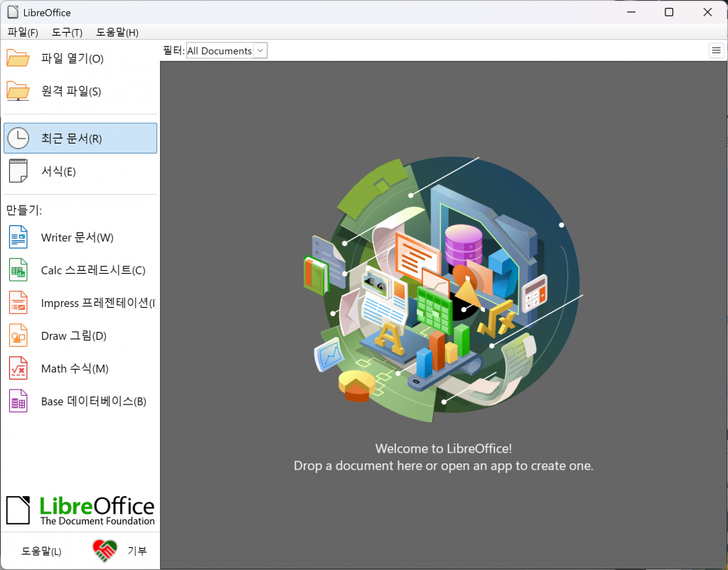
Task: Click the 원격 파일(S) button label
Action: pyautogui.click(x=71, y=92)
